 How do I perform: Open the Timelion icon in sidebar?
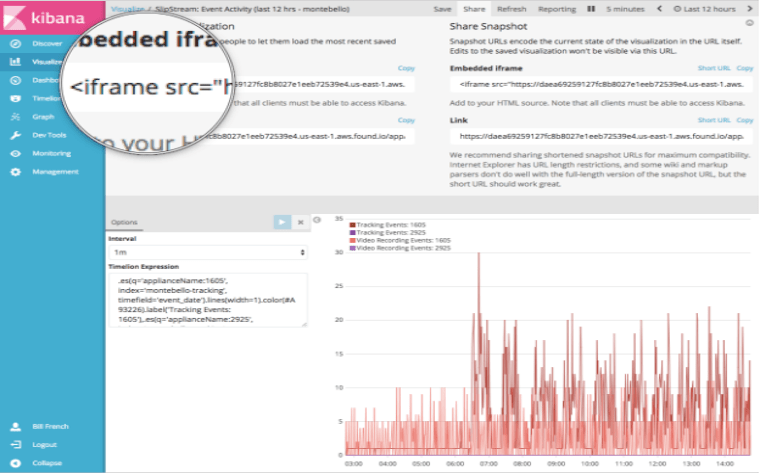pos(16,98)
